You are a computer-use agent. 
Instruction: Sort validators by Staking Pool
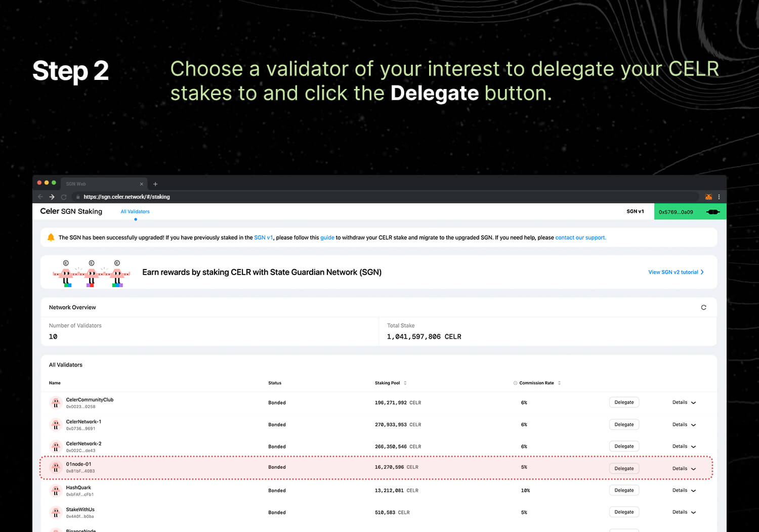(x=405, y=383)
